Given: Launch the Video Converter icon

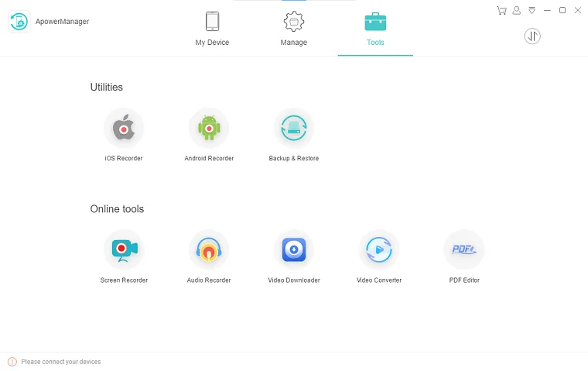Looking at the screenshot, I should tap(379, 249).
